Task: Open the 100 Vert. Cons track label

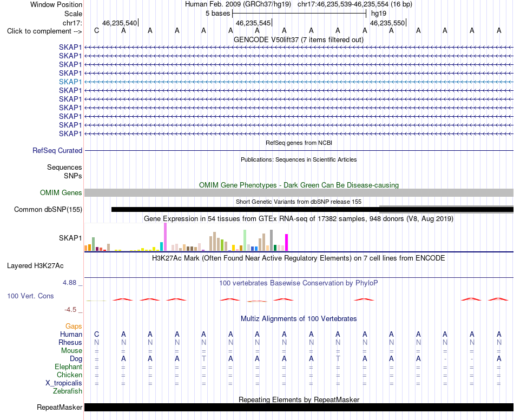Action: [30, 296]
